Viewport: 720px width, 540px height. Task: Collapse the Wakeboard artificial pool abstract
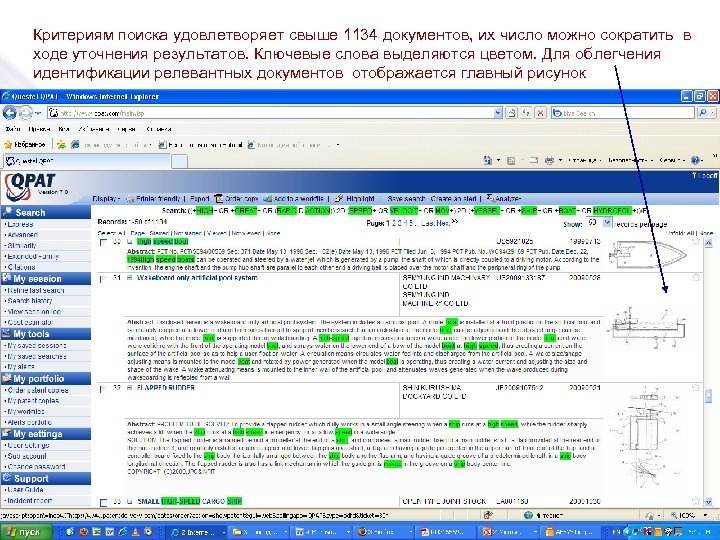129,278
